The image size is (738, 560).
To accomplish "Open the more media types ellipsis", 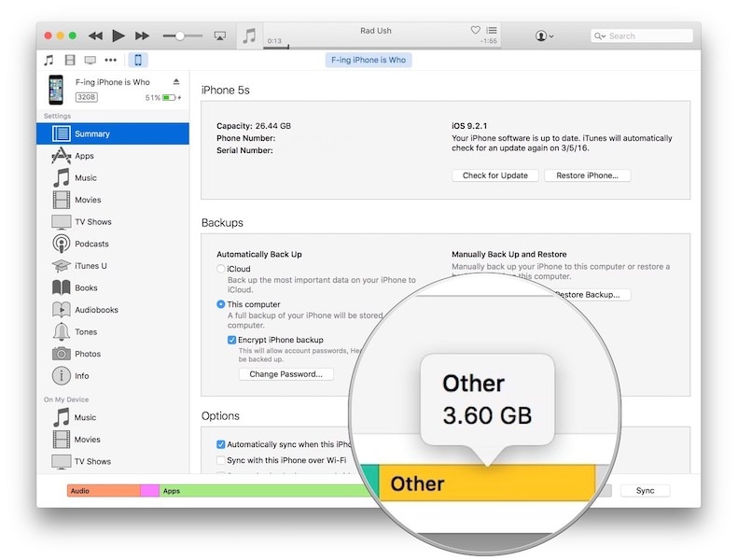I will click(x=111, y=60).
